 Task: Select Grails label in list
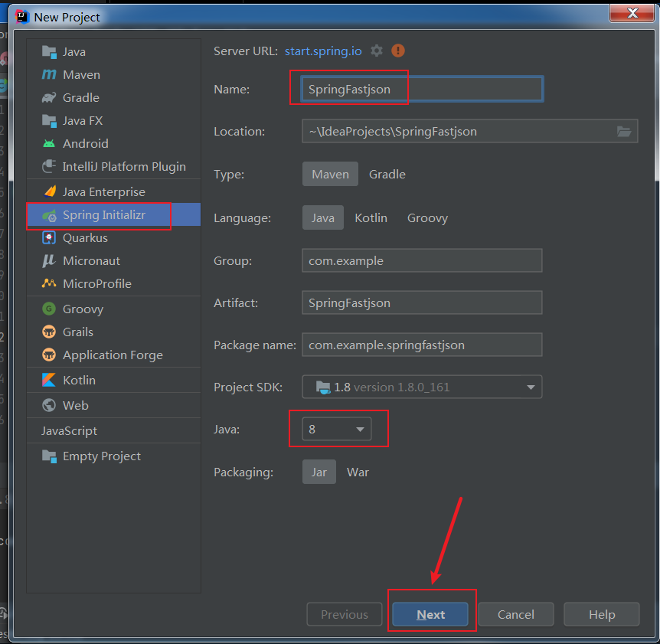78,332
